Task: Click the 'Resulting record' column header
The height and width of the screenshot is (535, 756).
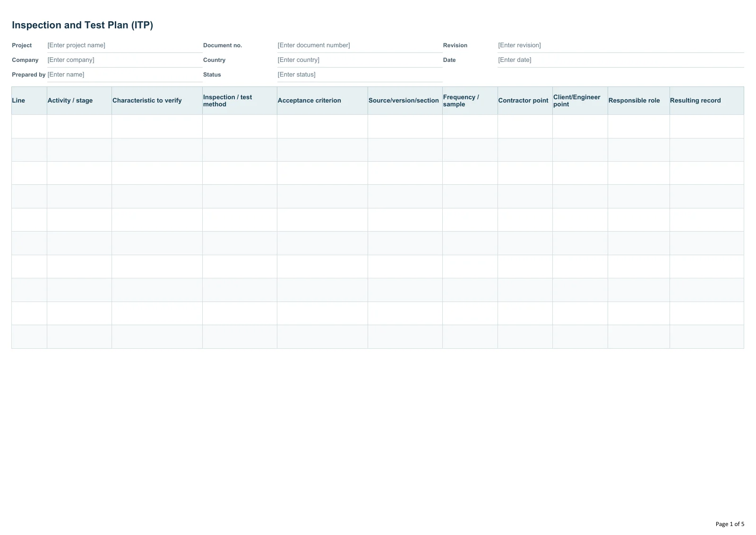Action: [707, 101]
